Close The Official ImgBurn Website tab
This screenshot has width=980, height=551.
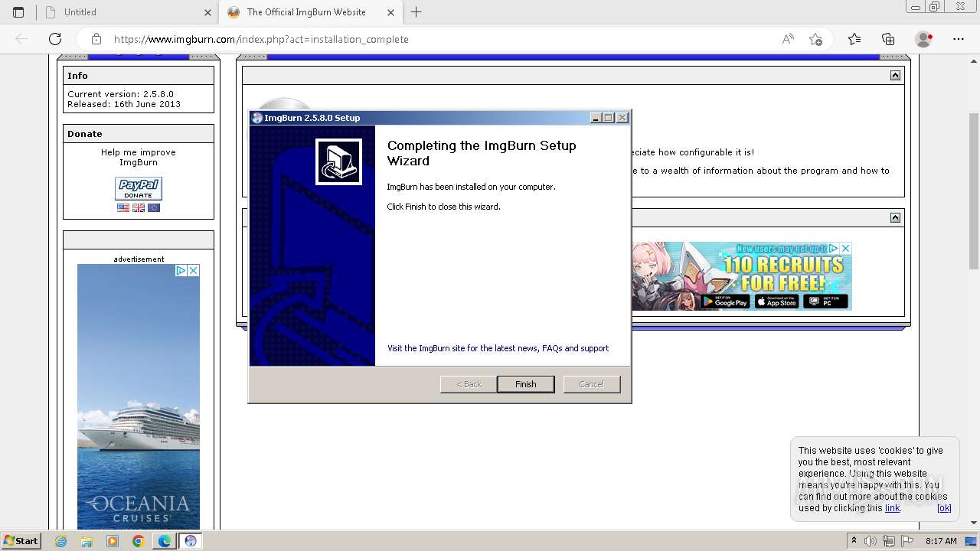390,12
